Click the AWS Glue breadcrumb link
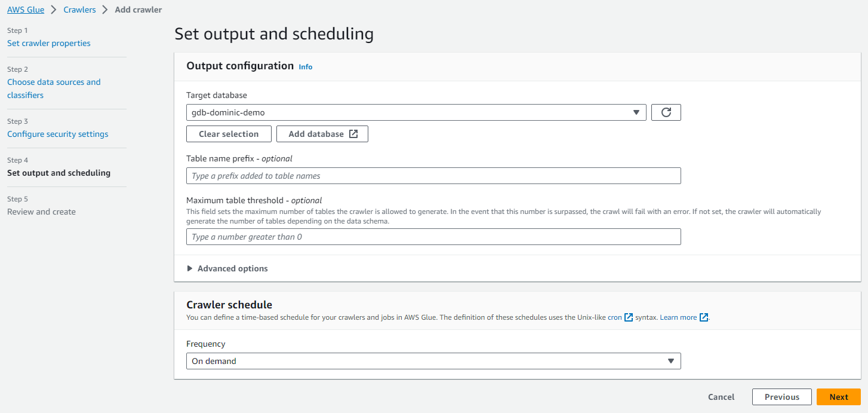The height and width of the screenshot is (413, 868). pyautogui.click(x=26, y=10)
